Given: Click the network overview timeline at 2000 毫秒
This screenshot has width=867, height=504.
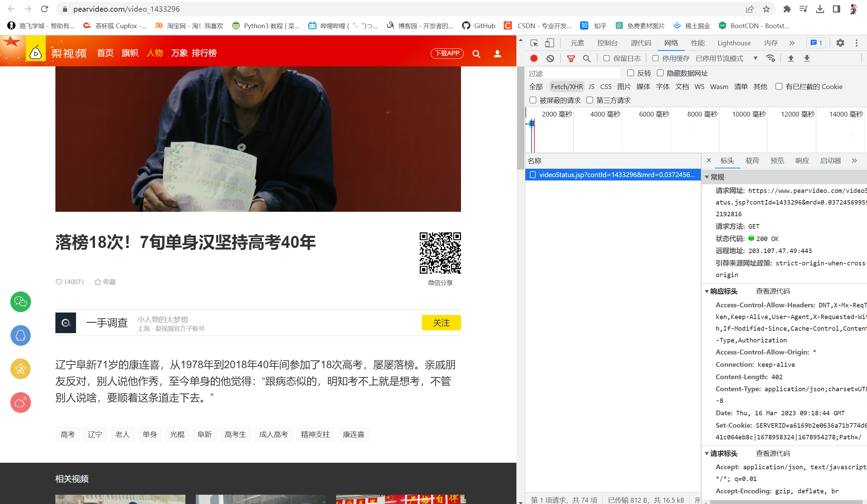Looking at the screenshot, I should coord(557,114).
